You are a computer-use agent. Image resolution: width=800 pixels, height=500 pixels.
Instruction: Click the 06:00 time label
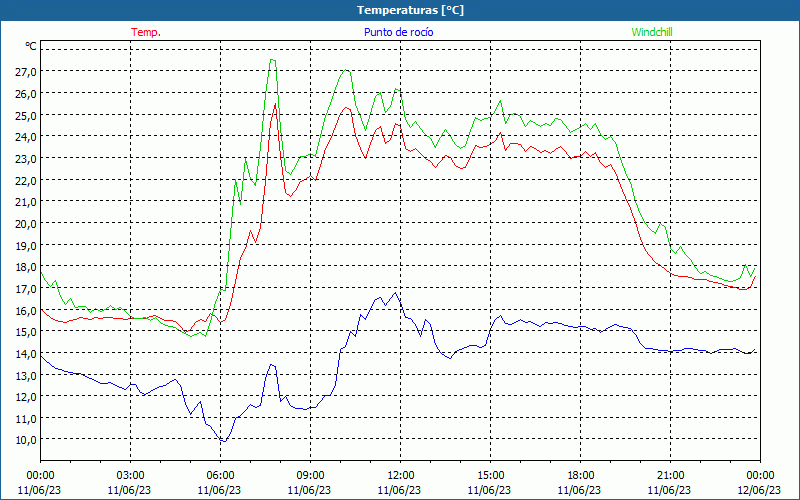click(x=220, y=475)
